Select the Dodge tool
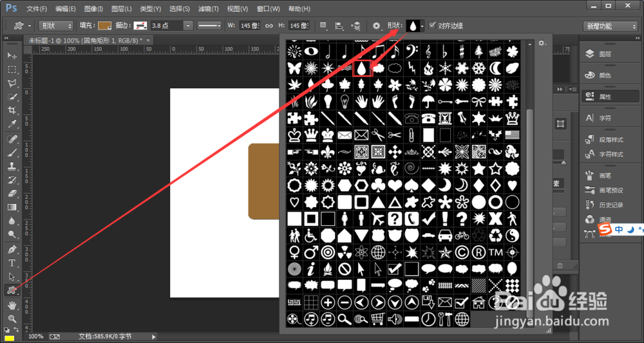 (12, 234)
